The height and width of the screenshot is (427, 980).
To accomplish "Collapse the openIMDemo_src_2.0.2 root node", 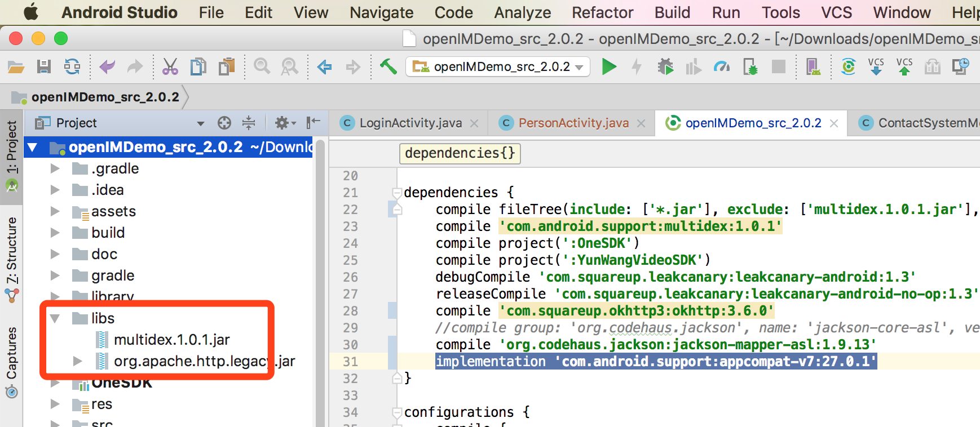I will tap(33, 148).
